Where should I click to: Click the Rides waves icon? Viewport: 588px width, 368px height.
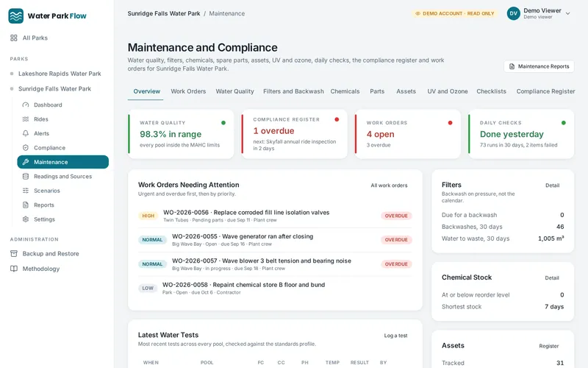coord(26,119)
